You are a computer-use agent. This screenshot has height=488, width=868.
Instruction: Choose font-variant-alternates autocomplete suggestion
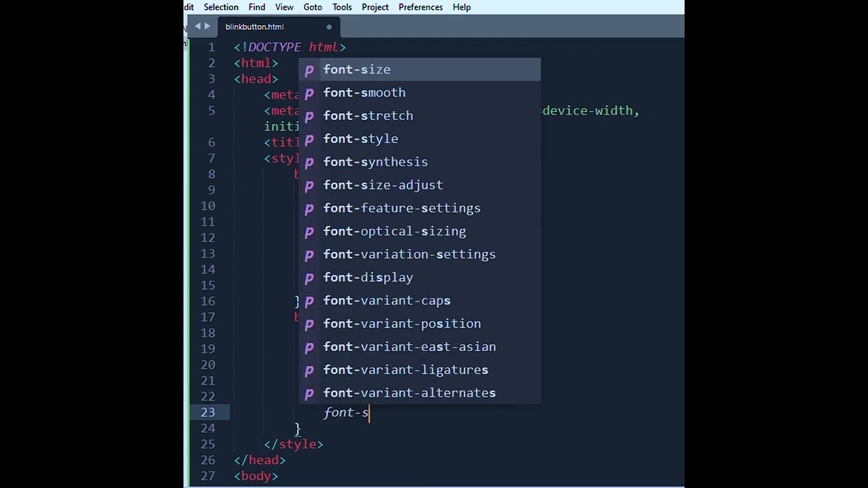point(420,392)
